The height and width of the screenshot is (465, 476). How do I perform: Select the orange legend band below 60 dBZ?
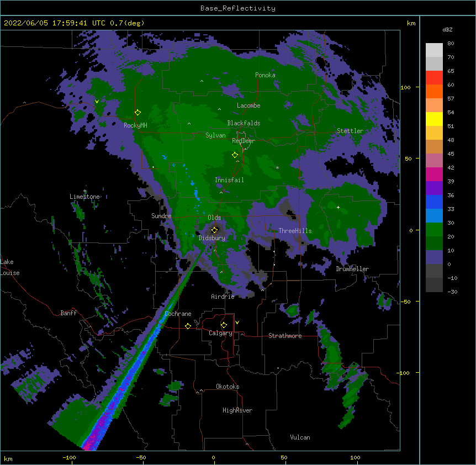point(434,91)
